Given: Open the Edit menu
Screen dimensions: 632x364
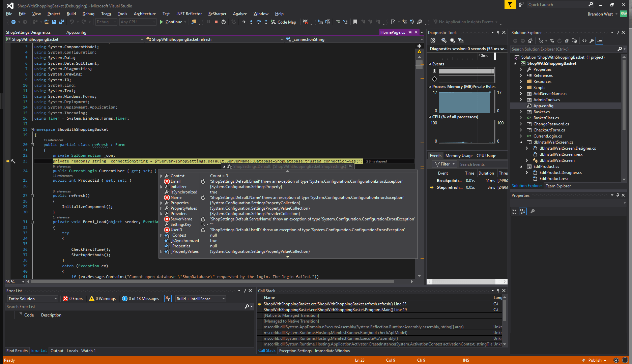Looking at the screenshot, I should click(x=22, y=14).
